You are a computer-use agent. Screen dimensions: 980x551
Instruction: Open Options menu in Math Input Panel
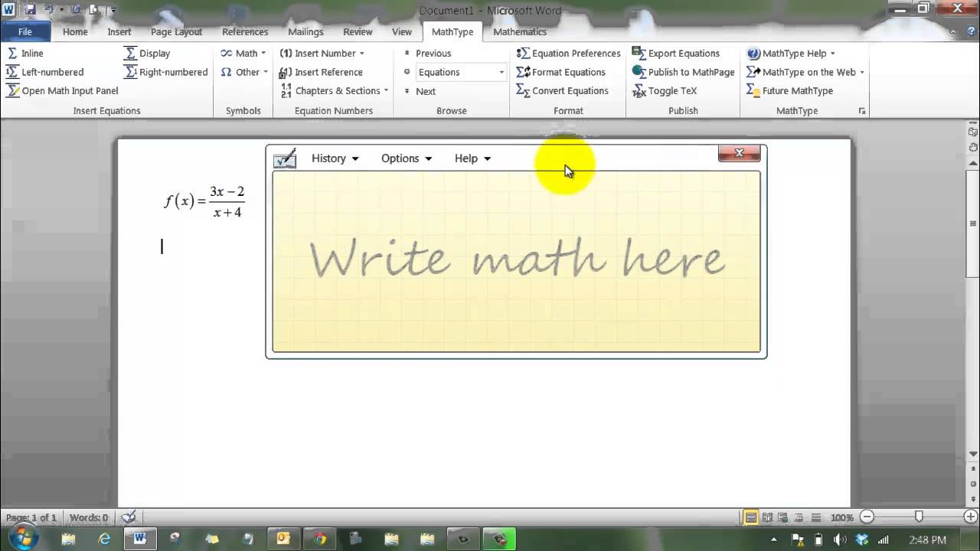[407, 158]
